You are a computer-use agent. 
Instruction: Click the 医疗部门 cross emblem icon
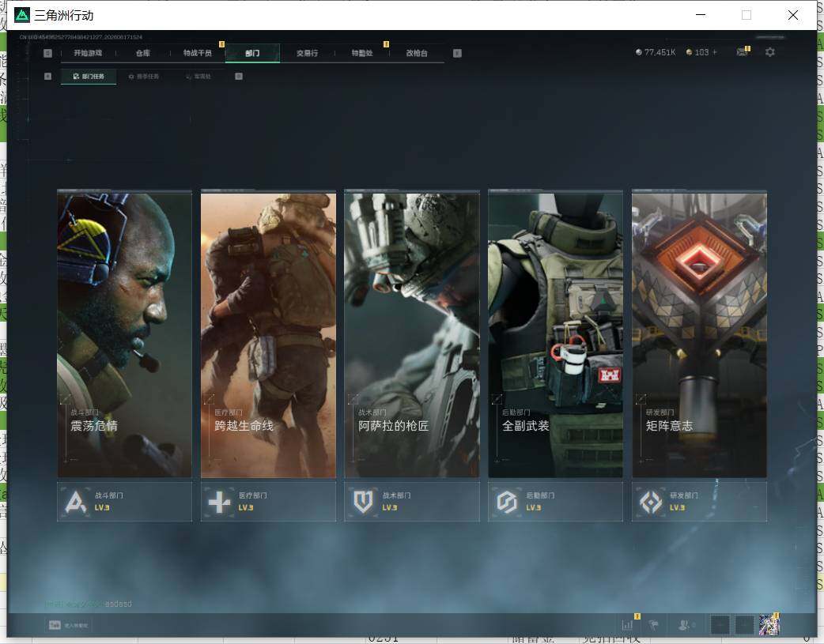pos(219,503)
